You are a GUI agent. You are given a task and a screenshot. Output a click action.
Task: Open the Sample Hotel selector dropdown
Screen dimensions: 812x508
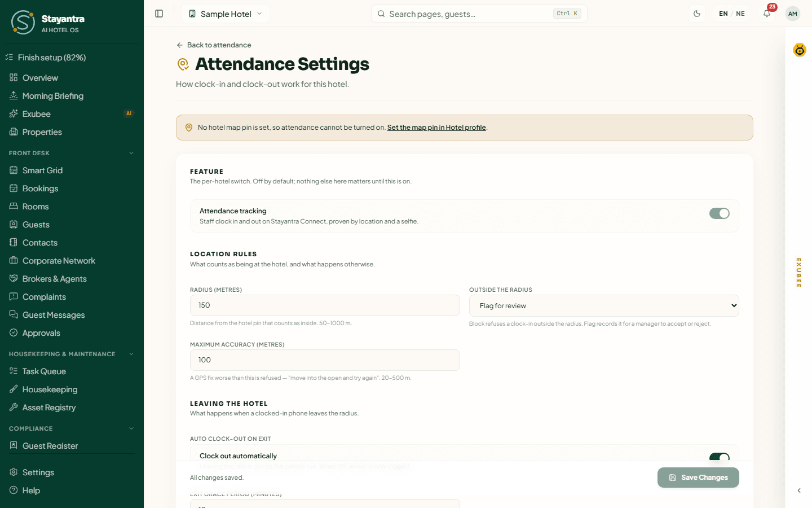pyautogui.click(x=226, y=14)
